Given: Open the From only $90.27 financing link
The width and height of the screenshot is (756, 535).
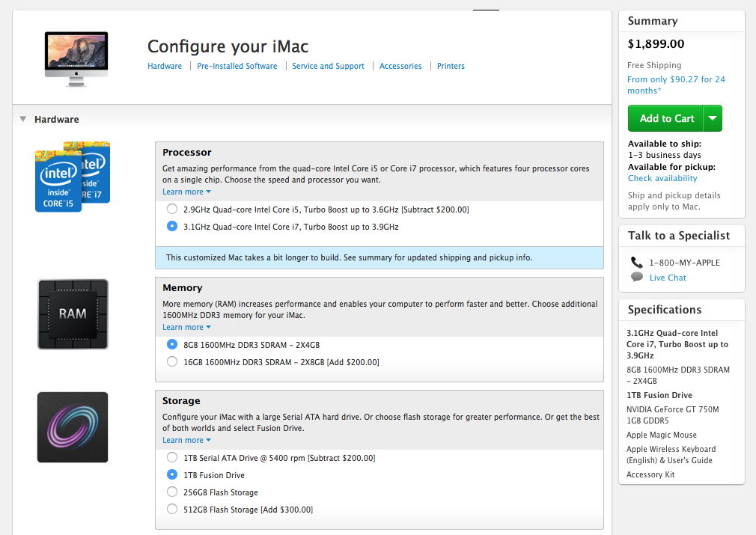Looking at the screenshot, I should 676,85.
